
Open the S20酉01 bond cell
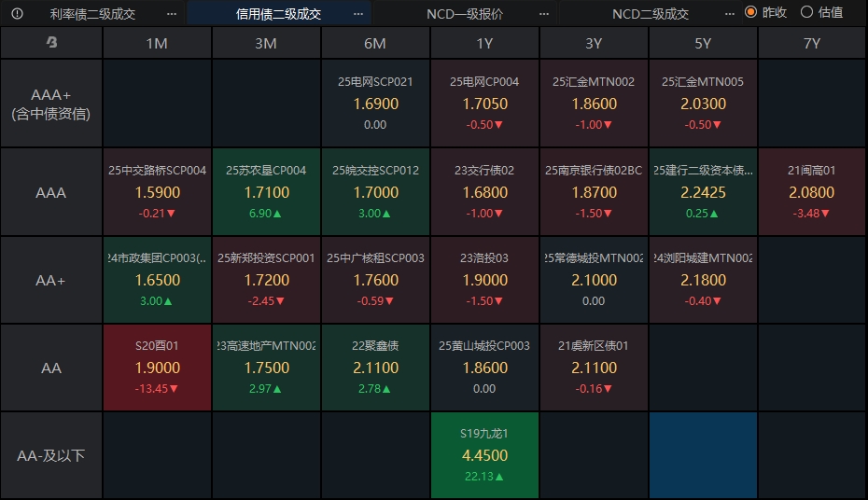click(x=157, y=368)
